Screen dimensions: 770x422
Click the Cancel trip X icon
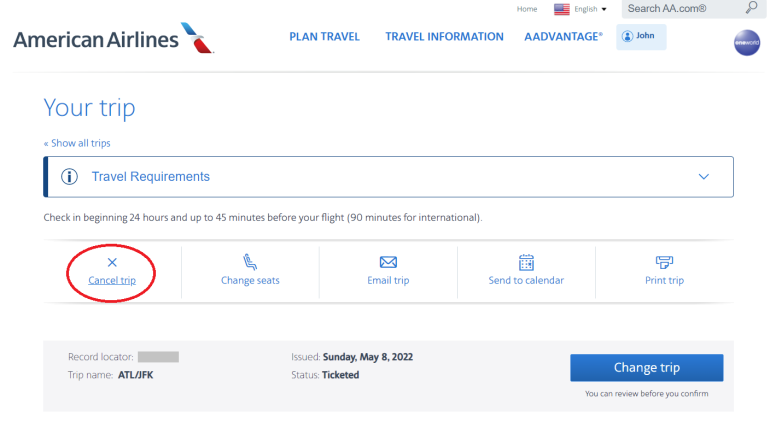click(x=112, y=262)
